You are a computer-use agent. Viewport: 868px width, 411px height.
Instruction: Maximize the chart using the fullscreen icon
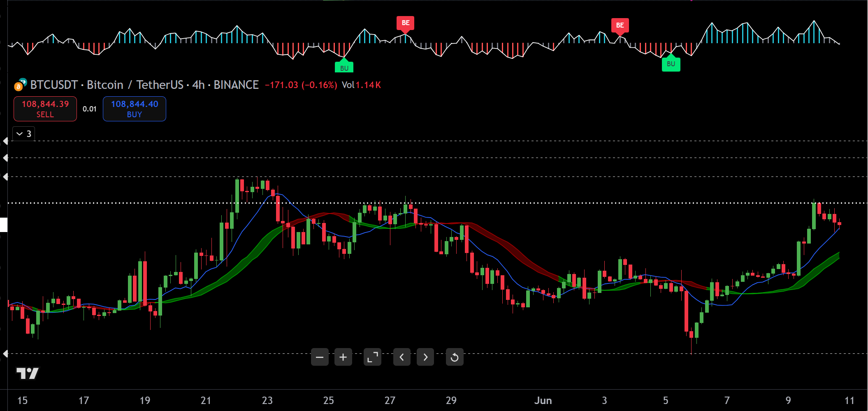372,357
